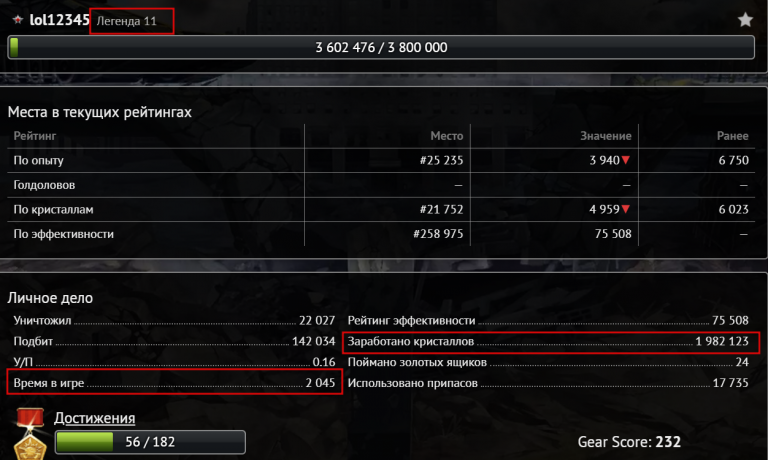Click the red down arrow by 4 959
The height and width of the screenshot is (460, 768).
625,209
